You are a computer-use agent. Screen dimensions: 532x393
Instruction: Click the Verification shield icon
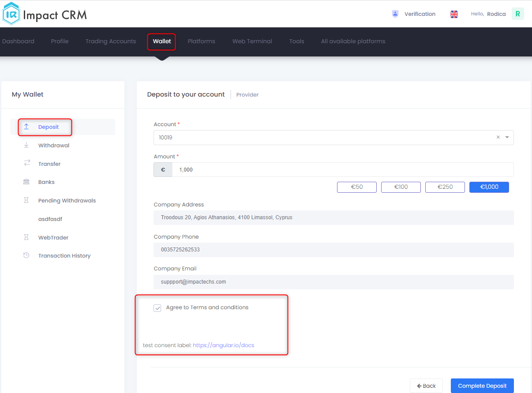[x=395, y=14]
